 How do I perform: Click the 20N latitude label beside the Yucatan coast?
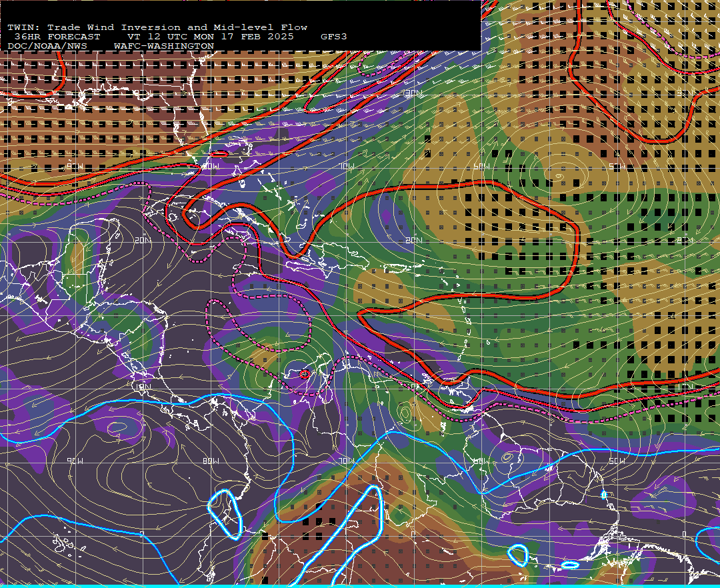[143, 240]
